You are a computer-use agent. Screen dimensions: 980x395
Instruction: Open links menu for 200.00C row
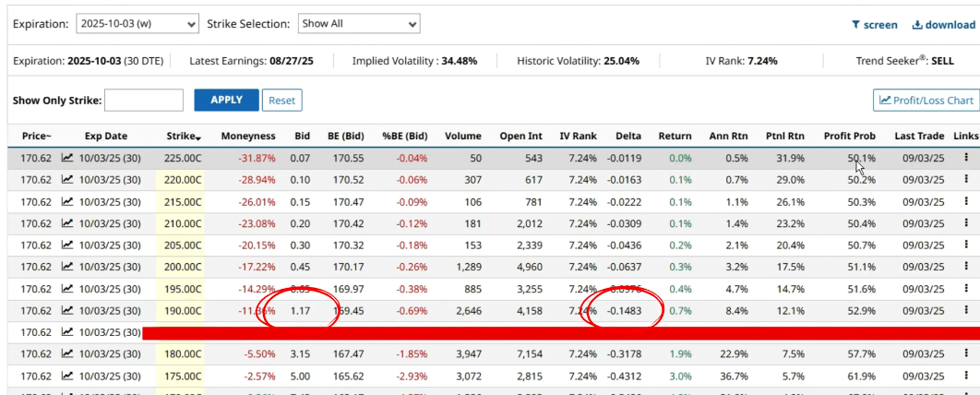pos(966,266)
